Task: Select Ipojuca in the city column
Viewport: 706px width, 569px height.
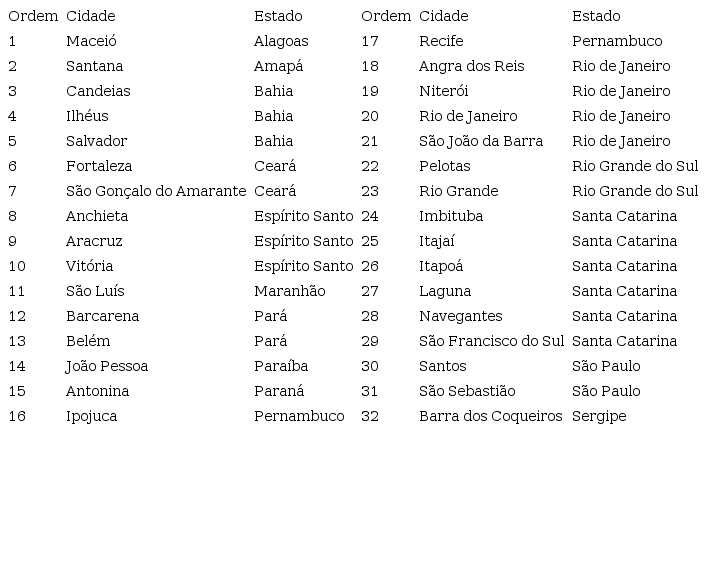Action: 91,416
